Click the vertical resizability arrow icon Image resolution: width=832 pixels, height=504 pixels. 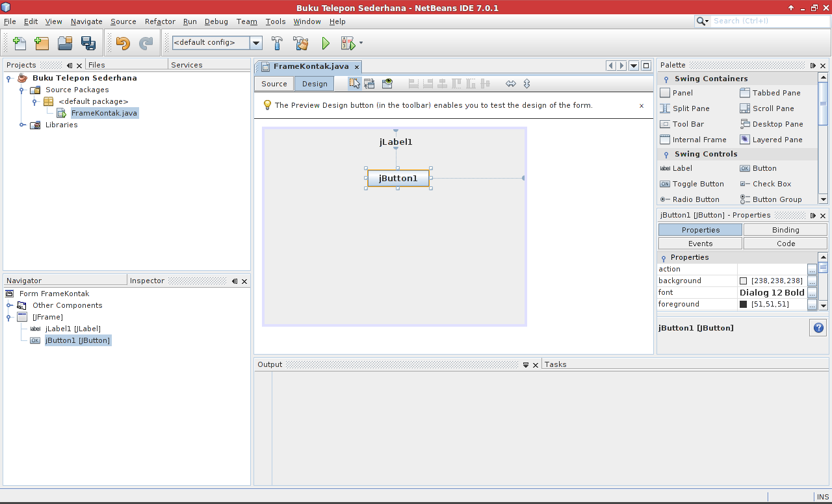[526, 83]
